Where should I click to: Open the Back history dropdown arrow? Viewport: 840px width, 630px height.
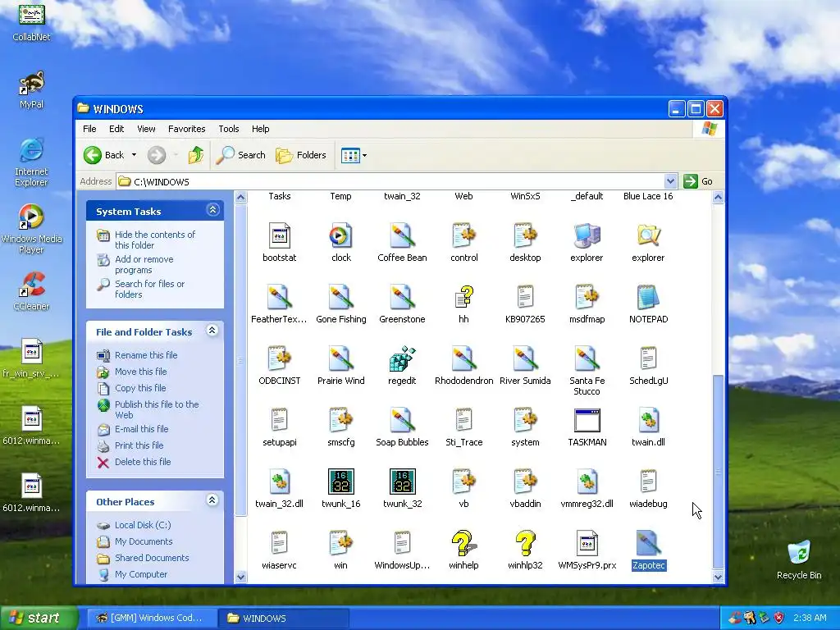click(x=134, y=155)
